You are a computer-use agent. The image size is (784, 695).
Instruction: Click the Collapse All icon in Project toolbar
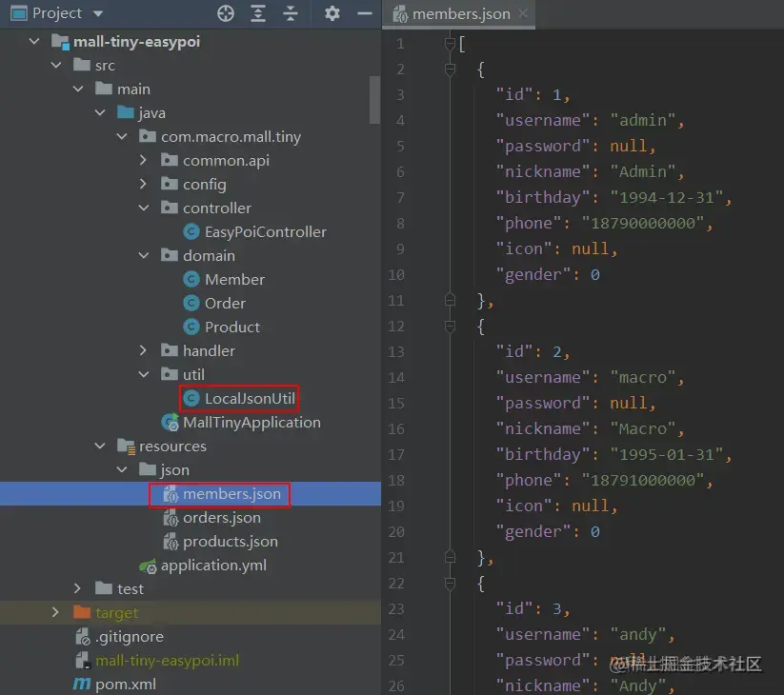point(291,13)
